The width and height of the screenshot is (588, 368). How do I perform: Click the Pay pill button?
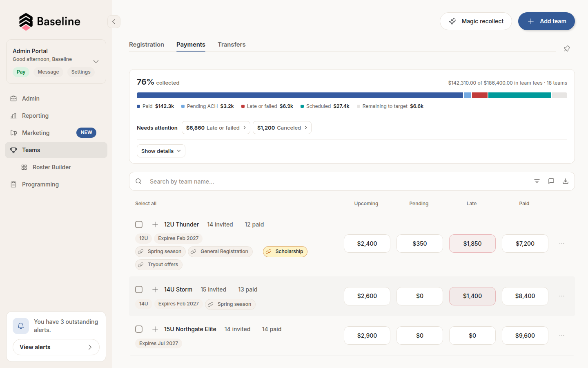tap(21, 72)
